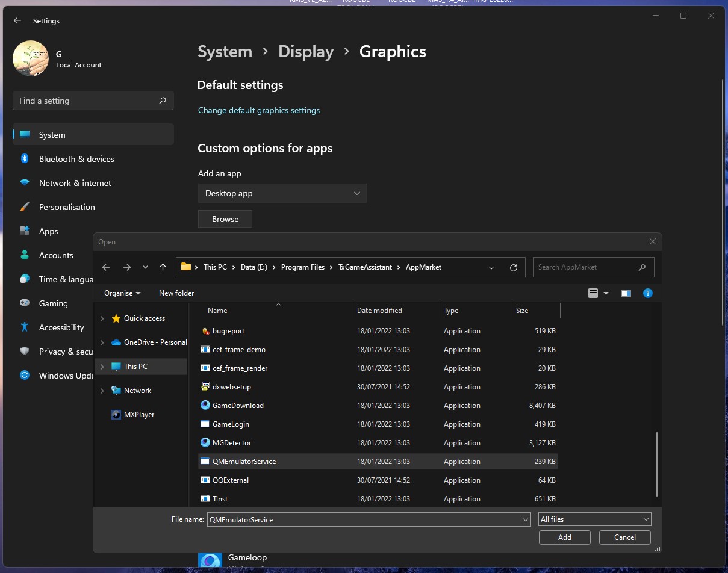Click the Bluetooth & devices icon
728x573 pixels.
25,159
